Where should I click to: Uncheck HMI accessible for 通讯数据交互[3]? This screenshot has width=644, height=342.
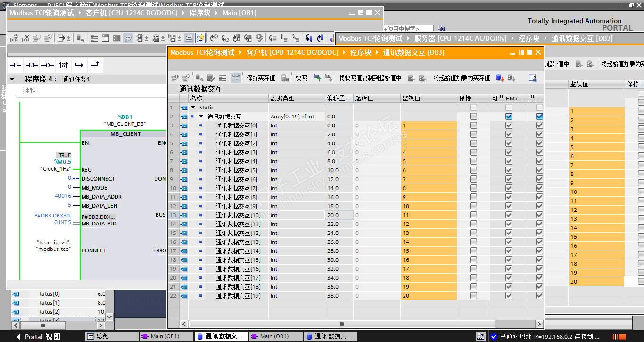tap(509, 152)
